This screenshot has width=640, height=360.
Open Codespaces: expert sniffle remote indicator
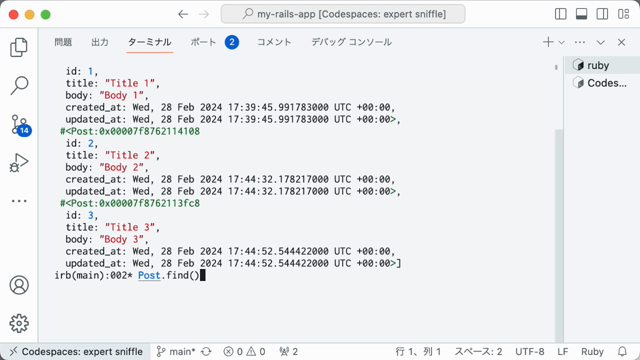point(76,351)
